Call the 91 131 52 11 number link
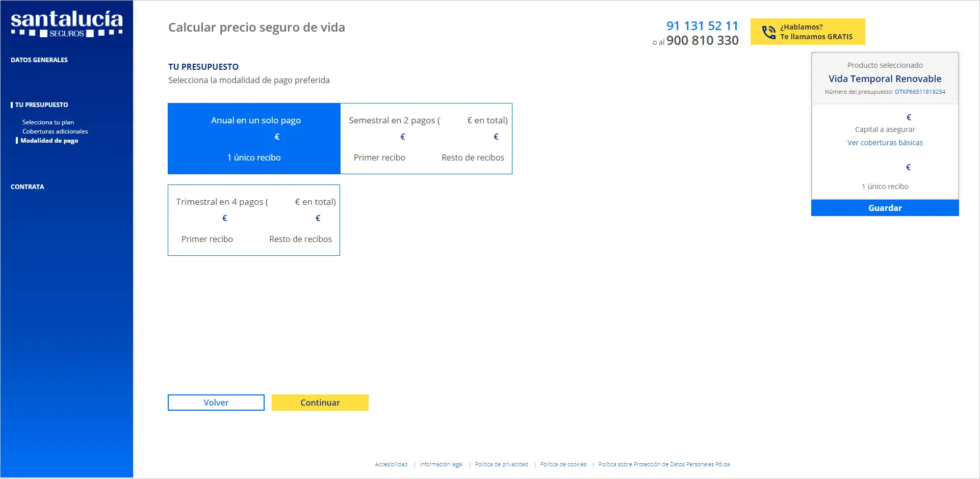980x479 pixels. [x=702, y=26]
